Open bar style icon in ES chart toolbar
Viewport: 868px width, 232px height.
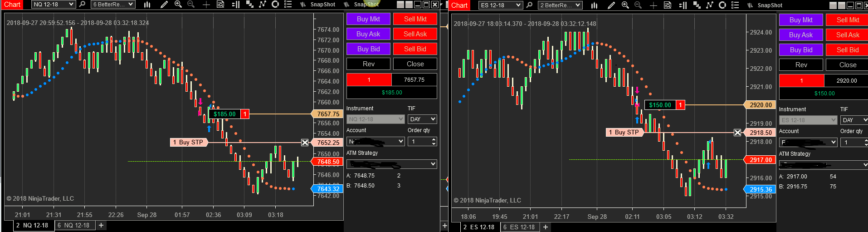[594, 5]
